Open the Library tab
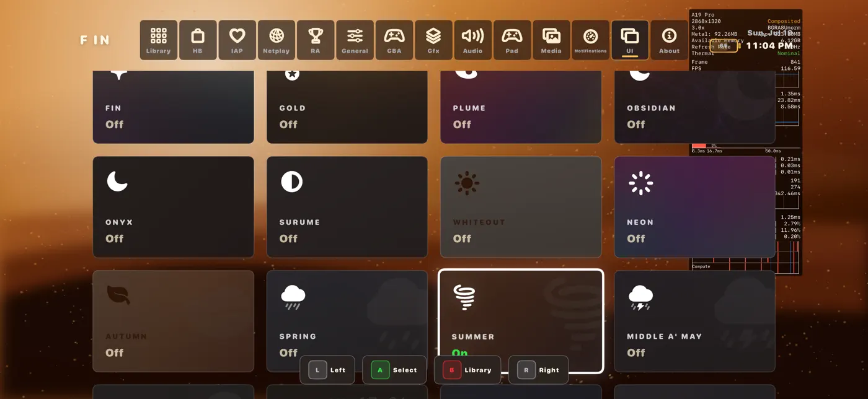Image resolution: width=868 pixels, height=399 pixels. point(159,40)
